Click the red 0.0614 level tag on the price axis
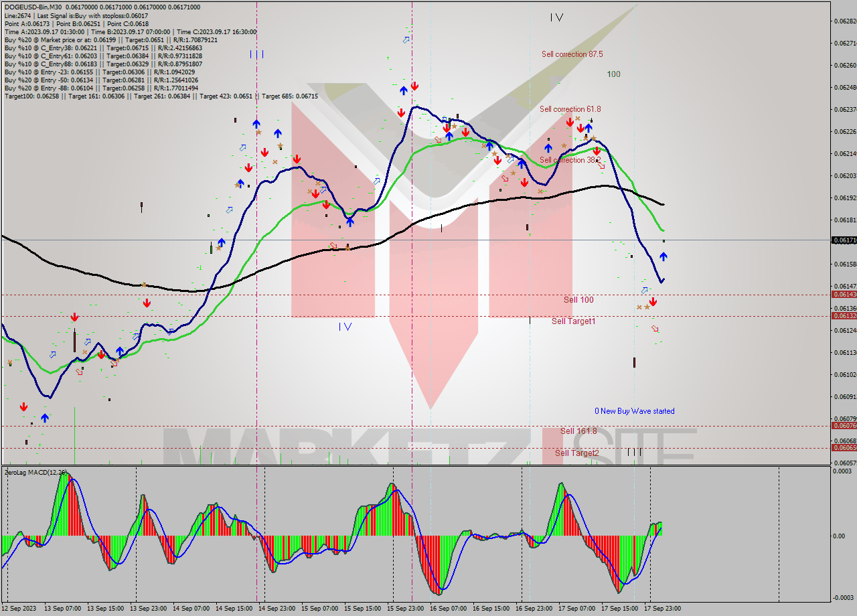The width and height of the screenshot is (857, 616). (x=844, y=295)
